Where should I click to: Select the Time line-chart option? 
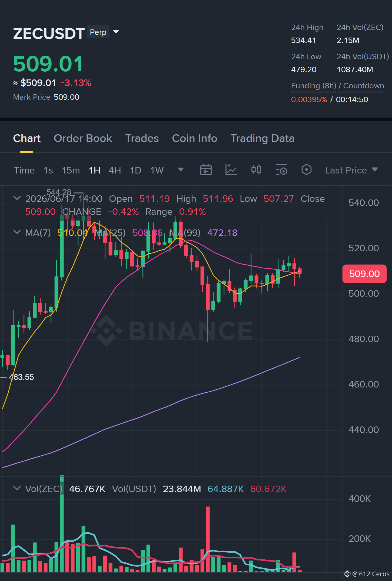pos(24,170)
